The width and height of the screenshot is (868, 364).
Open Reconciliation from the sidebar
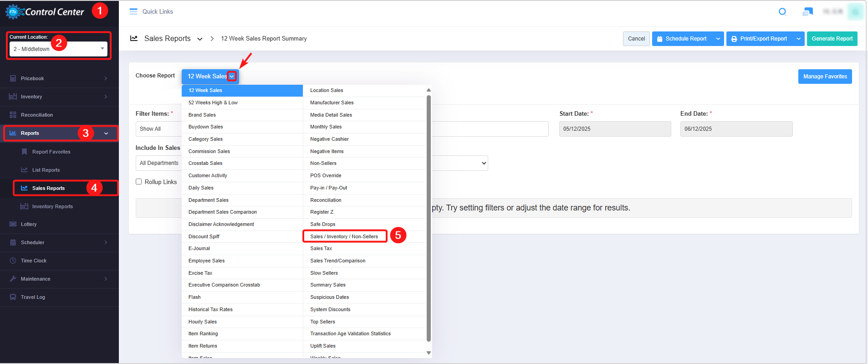click(x=37, y=115)
